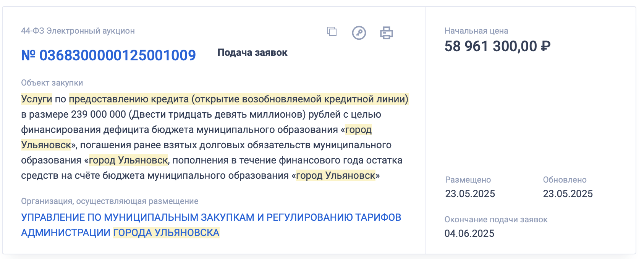Click the Окончание подачи заявок label
The width and height of the screenshot is (644, 259).
coord(496,220)
